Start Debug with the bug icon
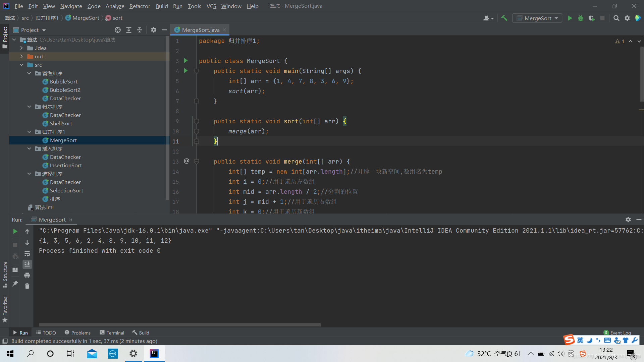 [581, 18]
